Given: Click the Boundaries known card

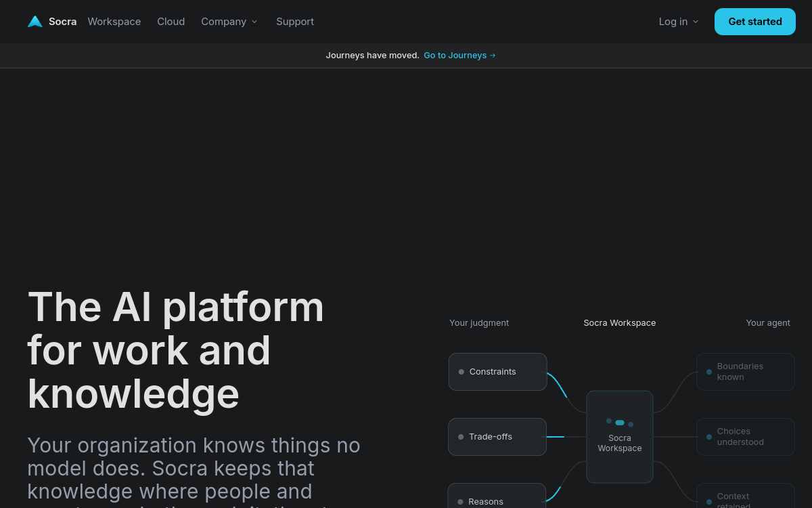Looking at the screenshot, I should (746, 372).
